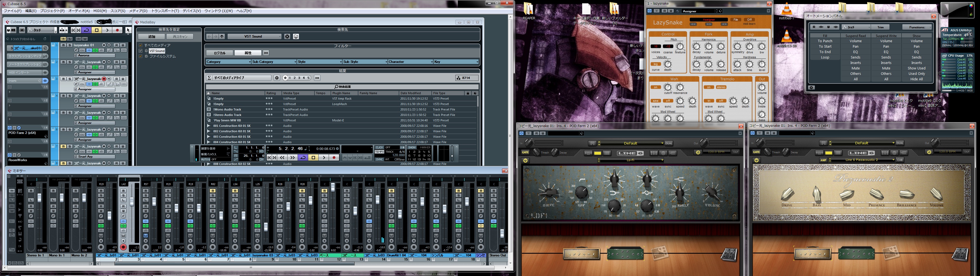Mute the lazysnake 01 track in the track list
Image resolution: width=980 pixels, height=276 pixels.
tap(63, 45)
